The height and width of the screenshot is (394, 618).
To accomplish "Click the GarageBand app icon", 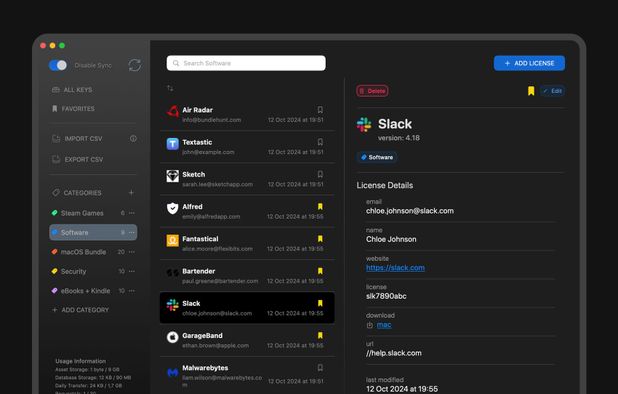I will point(172,337).
